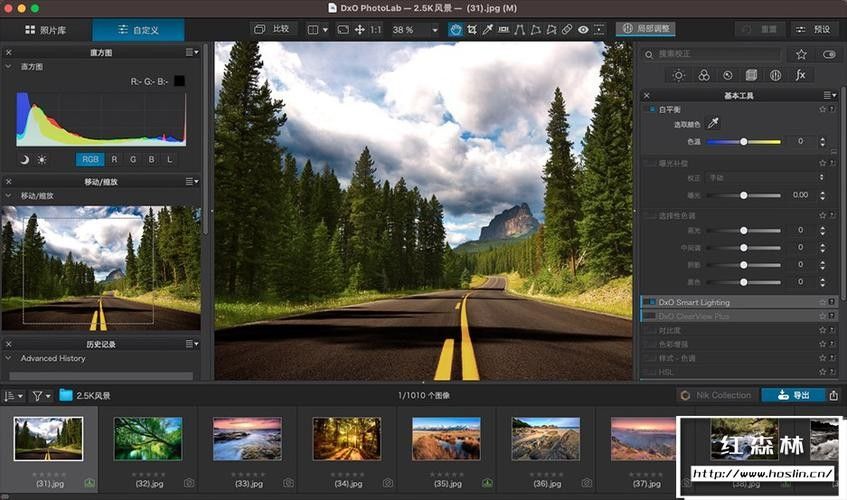The width and height of the screenshot is (847, 500).
Task: Open the Repair bandage tool
Action: (x=567, y=30)
